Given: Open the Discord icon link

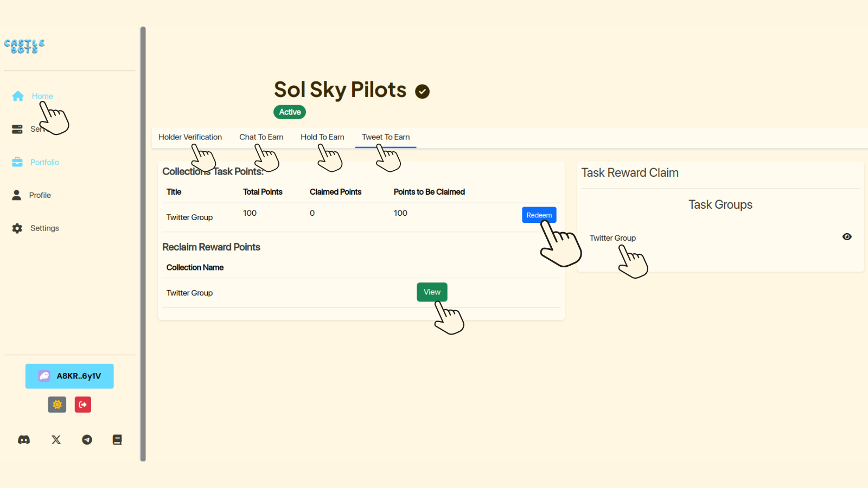Looking at the screenshot, I should click(24, 440).
